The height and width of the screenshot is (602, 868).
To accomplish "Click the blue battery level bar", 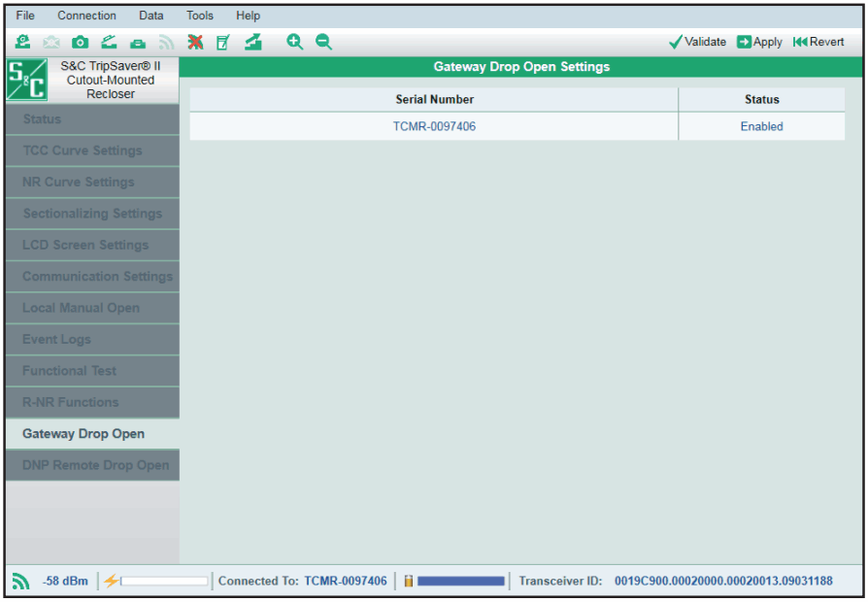I will click(460, 581).
